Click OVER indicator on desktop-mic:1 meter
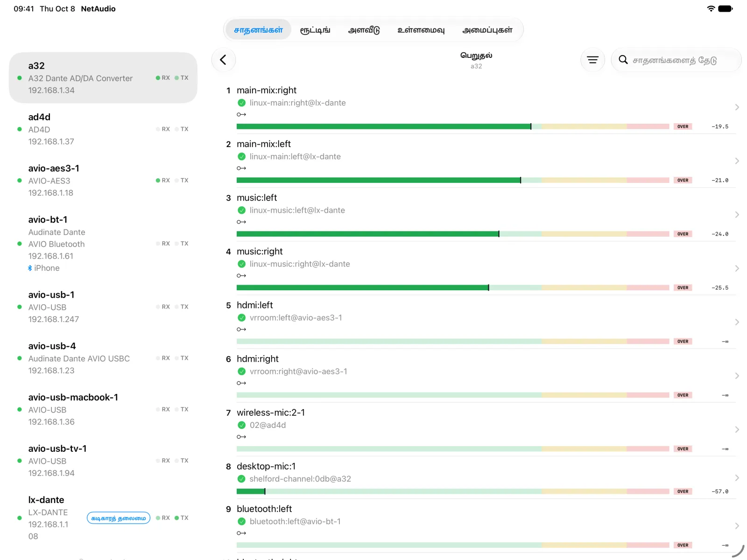Screen dimensions: 747x560 tap(683, 491)
